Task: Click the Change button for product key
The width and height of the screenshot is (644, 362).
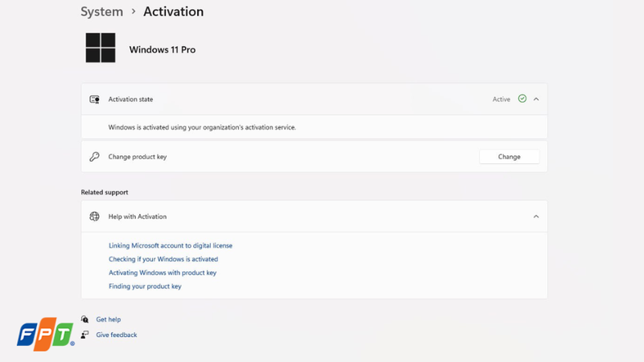Action: tap(510, 157)
